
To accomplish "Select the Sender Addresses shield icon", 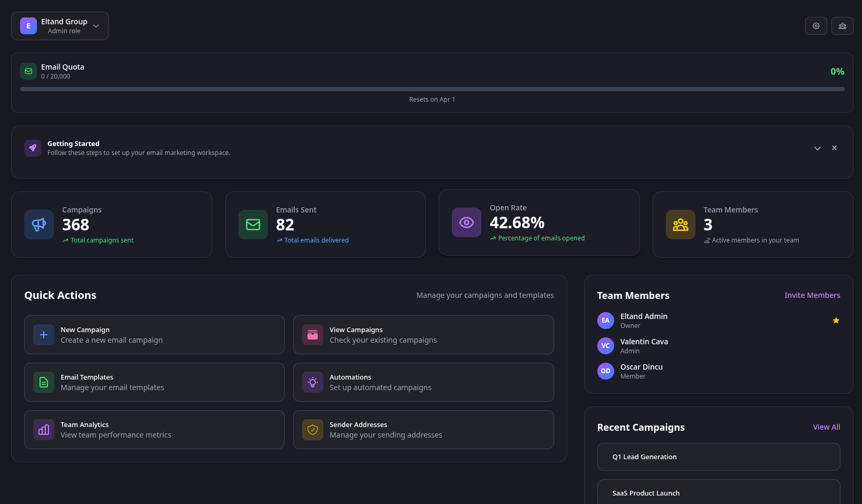I will [x=312, y=430].
